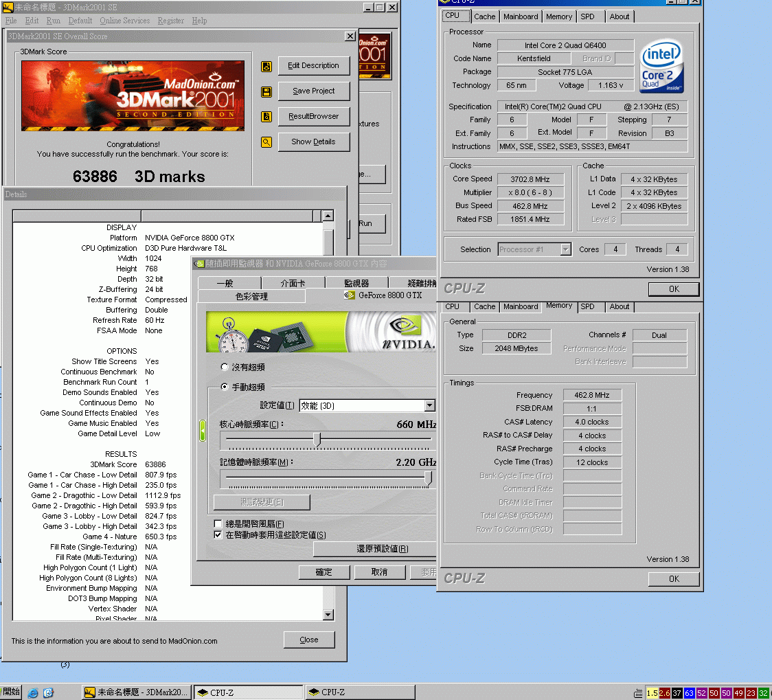Open the 色彩管理 color management tab
The height and width of the screenshot is (700, 772).
pos(251,296)
